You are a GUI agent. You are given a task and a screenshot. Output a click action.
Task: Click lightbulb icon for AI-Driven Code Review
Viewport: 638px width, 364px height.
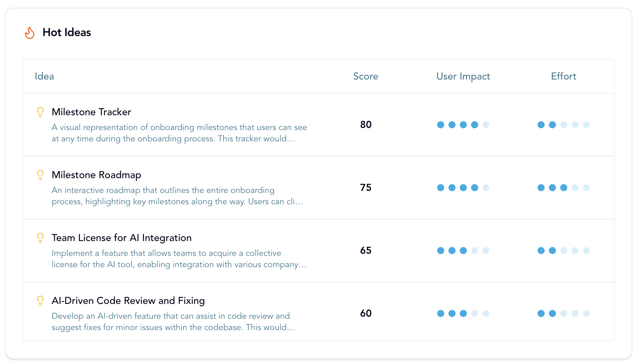(40, 301)
